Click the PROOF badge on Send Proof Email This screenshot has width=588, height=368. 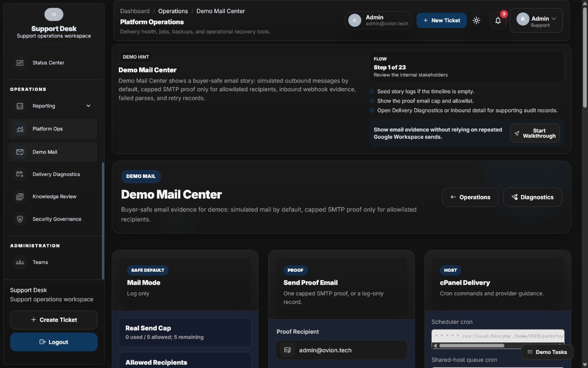click(x=295, y=270)
